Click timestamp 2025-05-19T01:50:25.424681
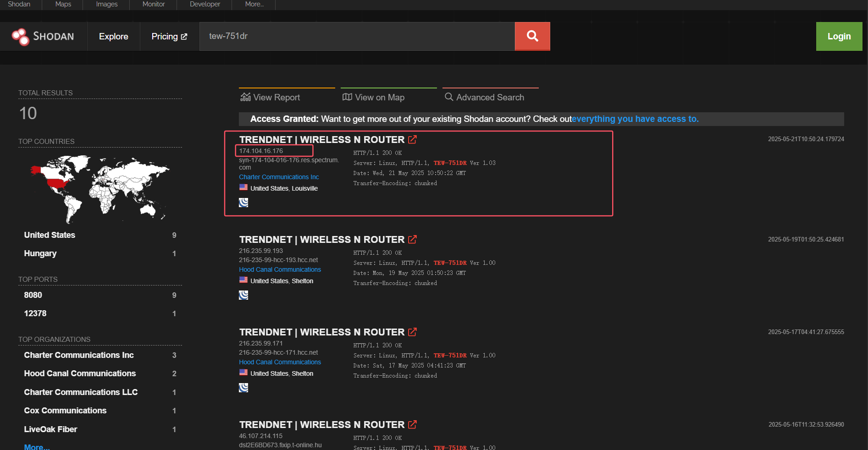The width and height of the screenshot is (868, 450). [806, 239]
